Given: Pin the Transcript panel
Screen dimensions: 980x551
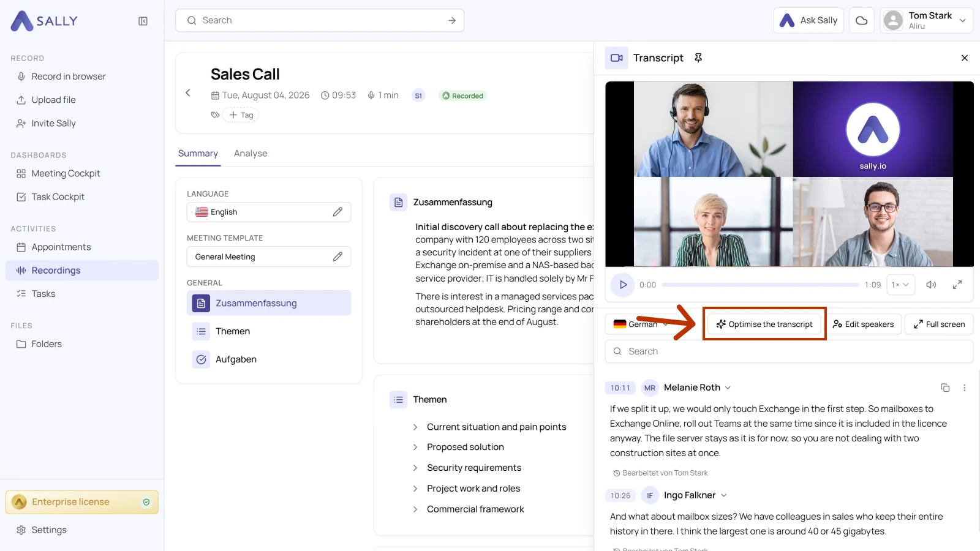Looking at the screenshot, I should [698, 58].
